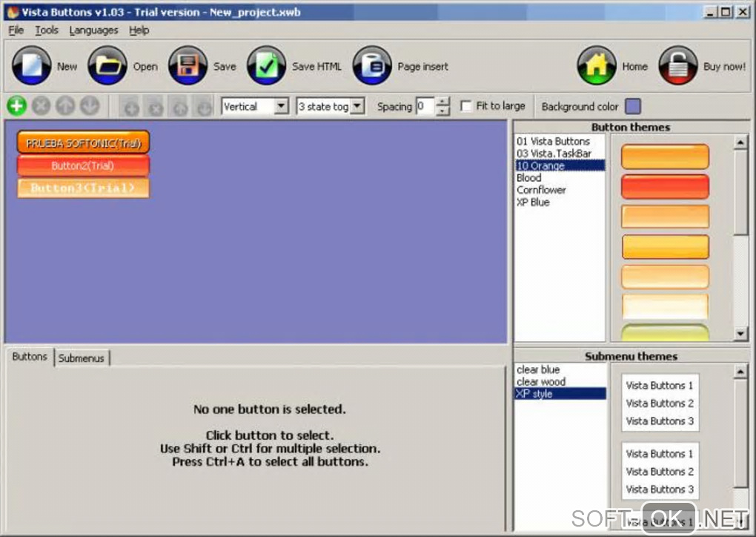The height and width of the screenshot is (537, 756).
Task: Click the grayed move submenu item down icon
Action: tap(204, 107)
